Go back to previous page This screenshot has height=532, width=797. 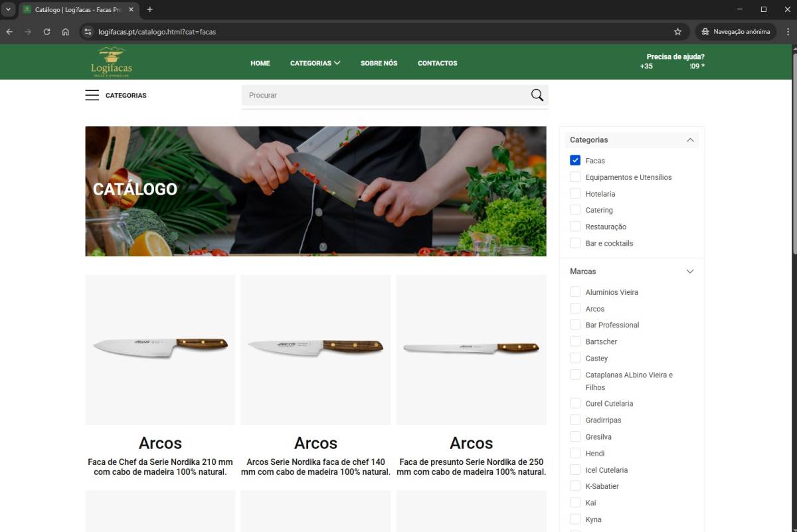pyautogui.click(x=9, y=31)
